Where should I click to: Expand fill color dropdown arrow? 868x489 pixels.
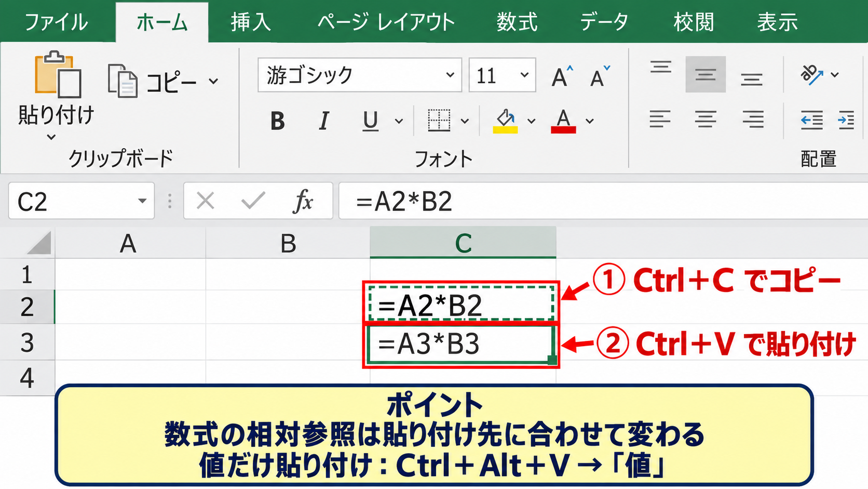[531, 121]
